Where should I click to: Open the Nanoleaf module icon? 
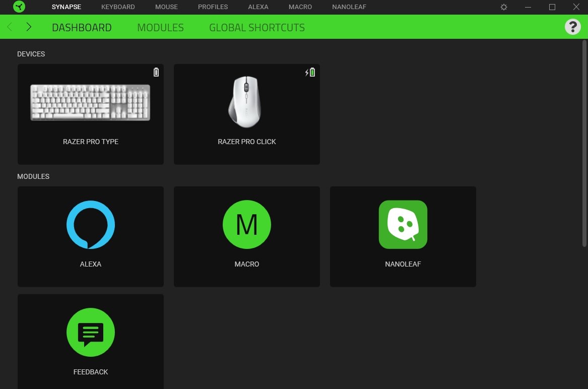[x=403, y=225]
